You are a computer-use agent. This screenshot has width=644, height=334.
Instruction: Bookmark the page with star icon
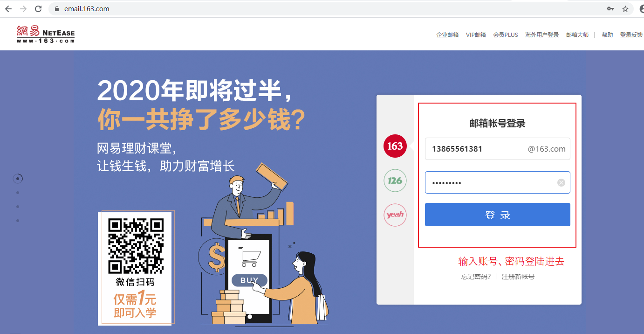(625, 9)
